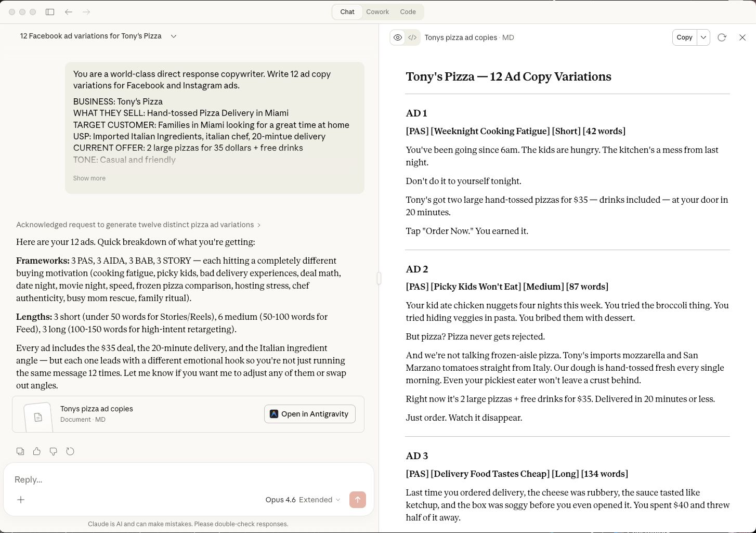Open the Opus 4.6 Extended model selector
This screenshot has height=533, width=756.
pos(303,500)
